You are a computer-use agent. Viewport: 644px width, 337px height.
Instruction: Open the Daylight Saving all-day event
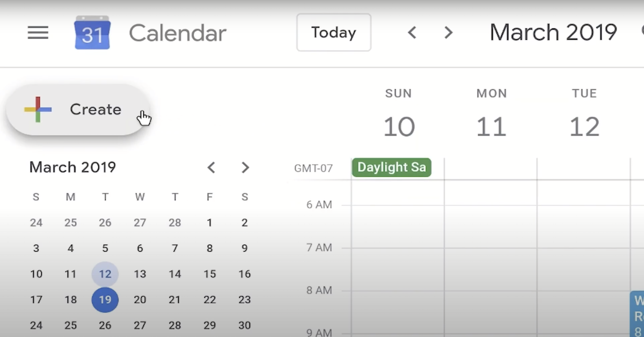[x=391, y=167]
